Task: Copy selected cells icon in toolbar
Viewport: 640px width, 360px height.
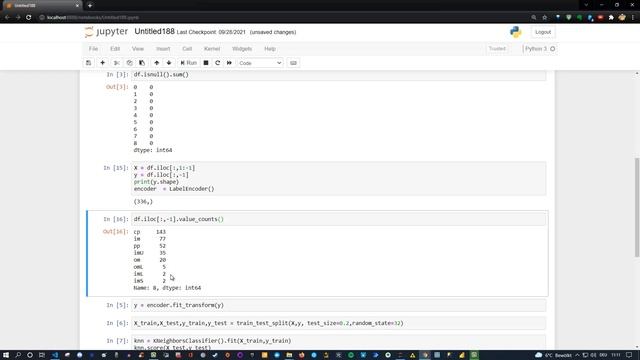Action: coord(129,63)
